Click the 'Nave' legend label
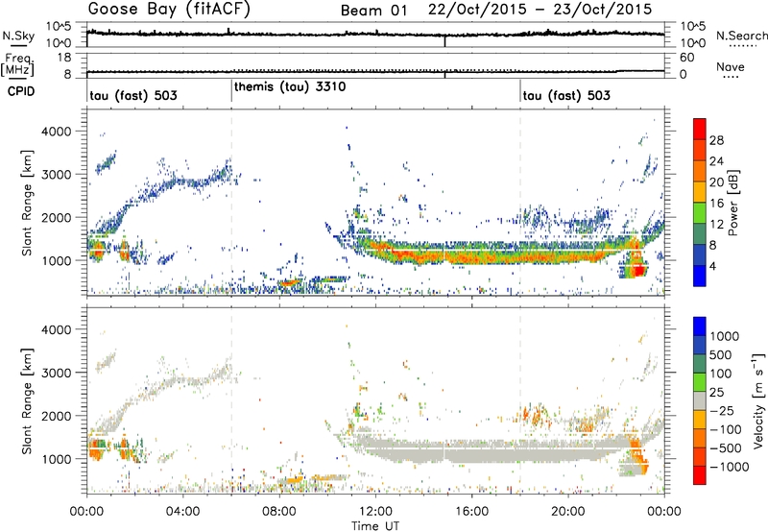 pos(731,67)
